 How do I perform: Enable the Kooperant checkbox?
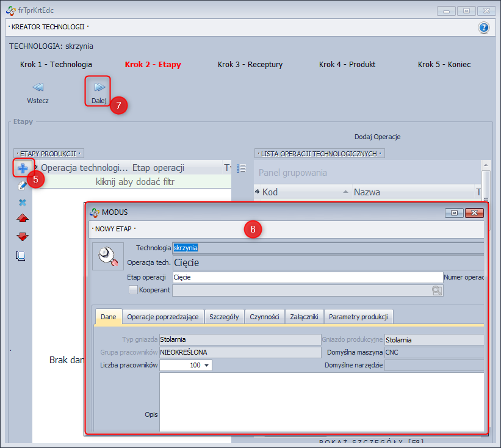coord(133,291)
